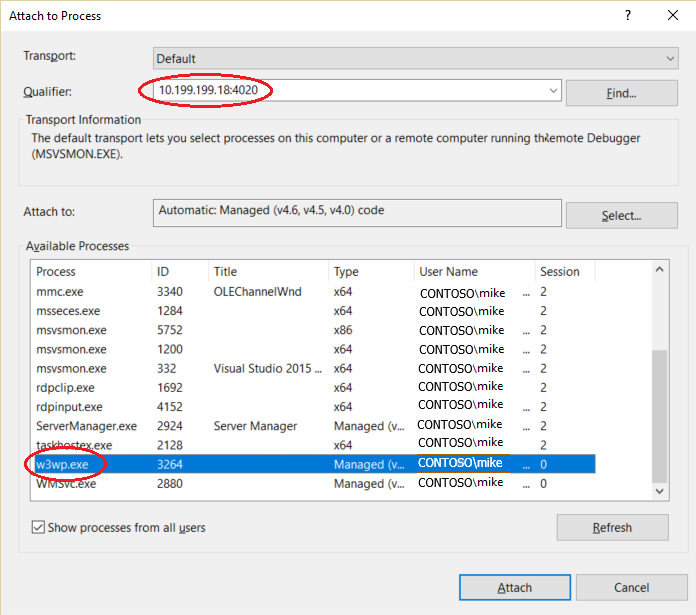Expand the Qualifier combo box arrow
Viewport: 696px width, 615px height.
[553, 91]
